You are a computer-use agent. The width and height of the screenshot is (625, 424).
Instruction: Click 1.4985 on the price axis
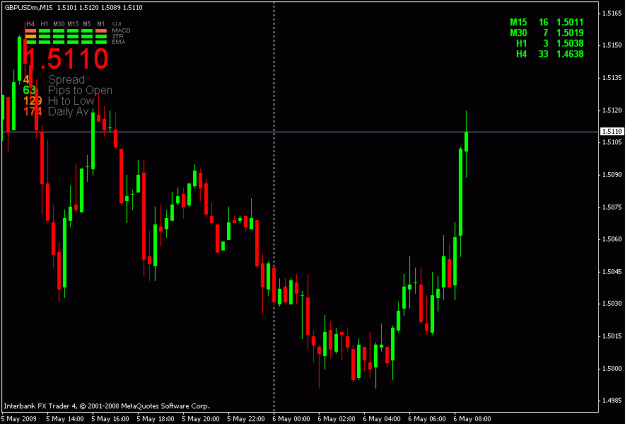(613, 401)
